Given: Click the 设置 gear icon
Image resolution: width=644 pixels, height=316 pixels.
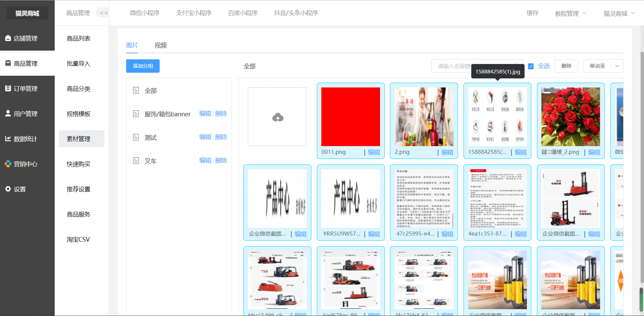Looking at the screenshot, I should pos(8,189).
